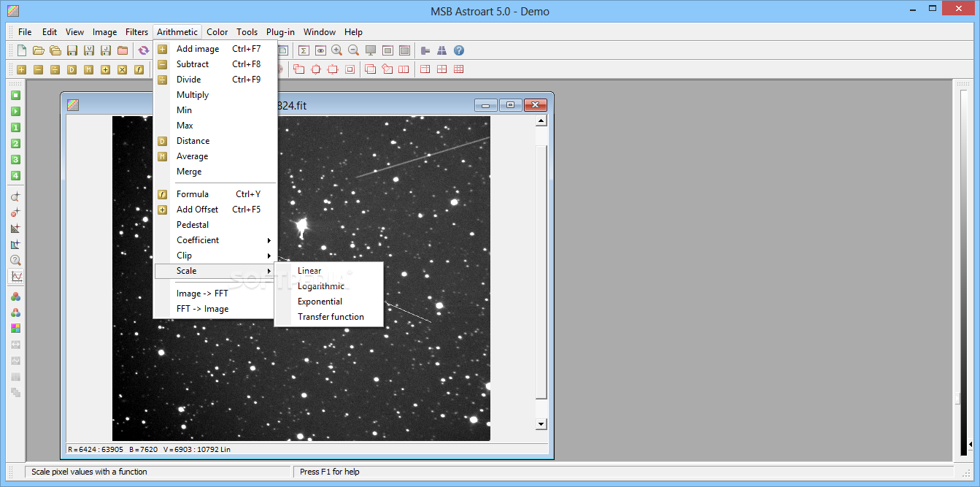Click status text 'Scale pixel values with a function'

[89, 472]
